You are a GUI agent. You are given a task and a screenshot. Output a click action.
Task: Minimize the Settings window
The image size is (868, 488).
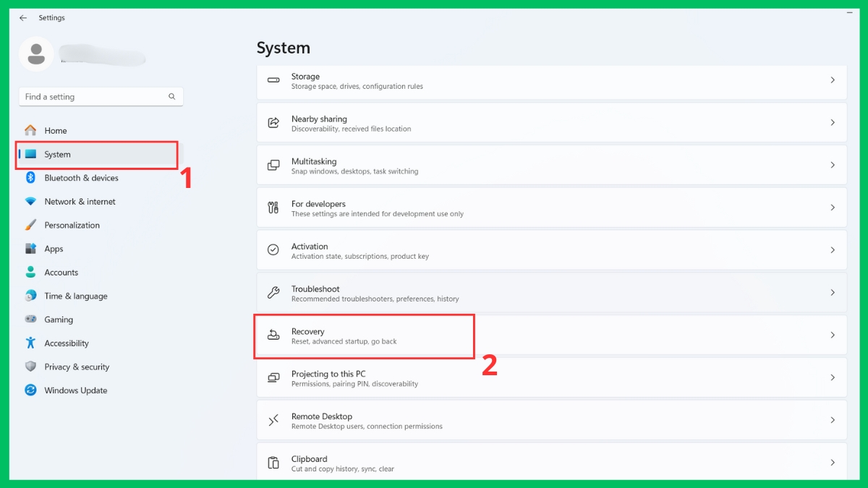click(x=849, y=13)
